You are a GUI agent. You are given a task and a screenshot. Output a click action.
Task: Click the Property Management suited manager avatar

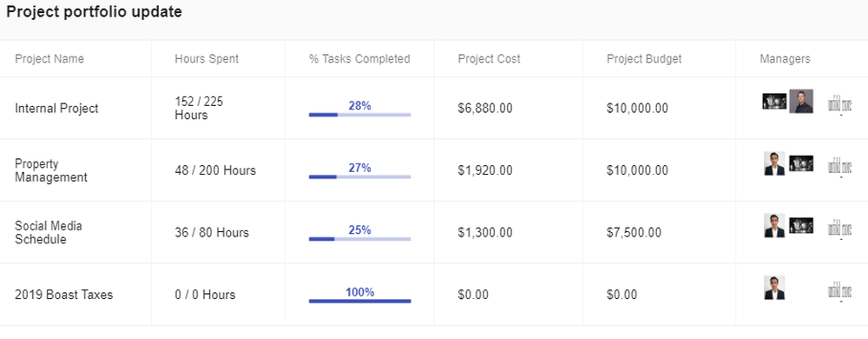[x=774, y=163]
